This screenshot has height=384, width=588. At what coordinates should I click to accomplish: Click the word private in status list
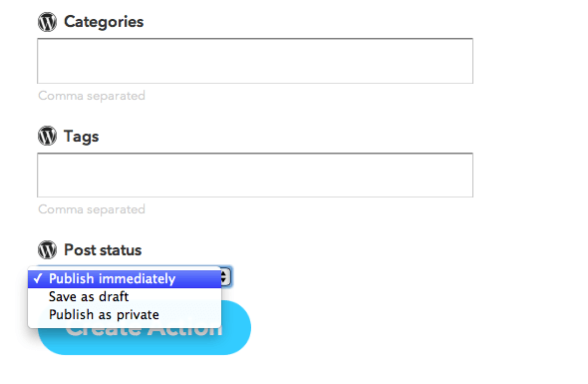[x=138, y=315]
